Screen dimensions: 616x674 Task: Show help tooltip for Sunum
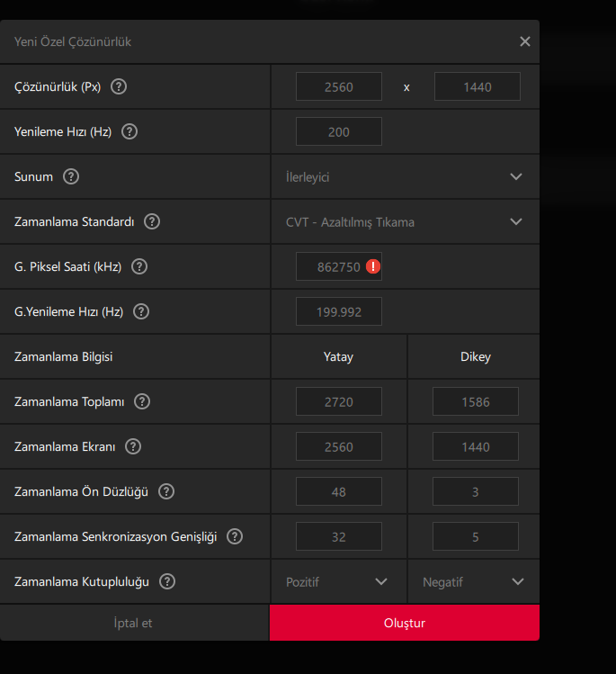(x=71, y=176)
